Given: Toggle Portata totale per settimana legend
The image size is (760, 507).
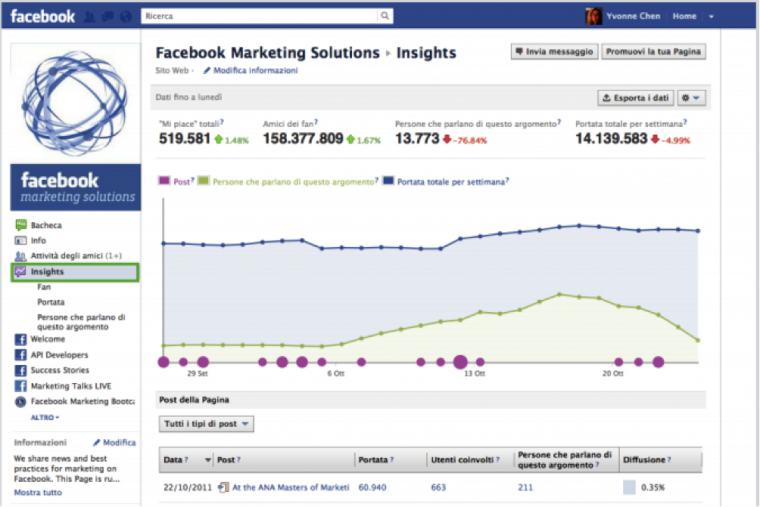Looking at the screenshot, I should [448, 181].
